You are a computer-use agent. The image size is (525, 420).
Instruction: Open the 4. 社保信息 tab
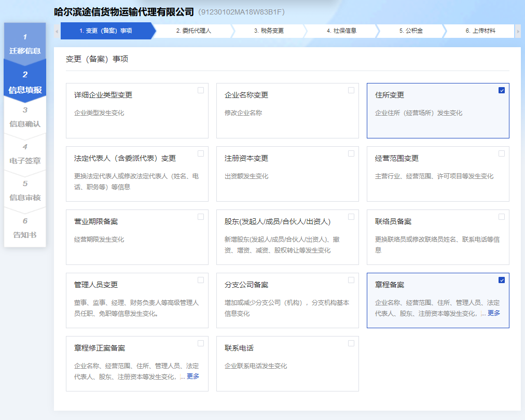(x=341, y=31)
